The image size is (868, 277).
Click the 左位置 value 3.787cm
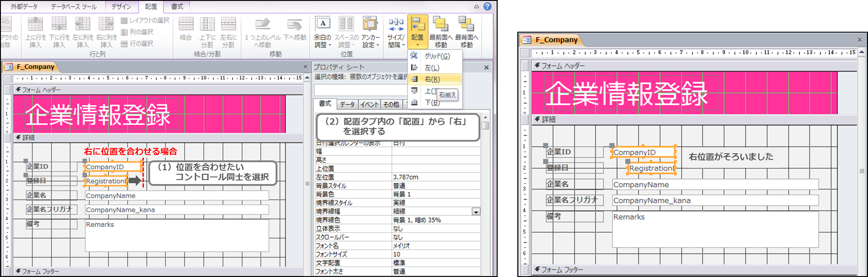coord(436,177)
